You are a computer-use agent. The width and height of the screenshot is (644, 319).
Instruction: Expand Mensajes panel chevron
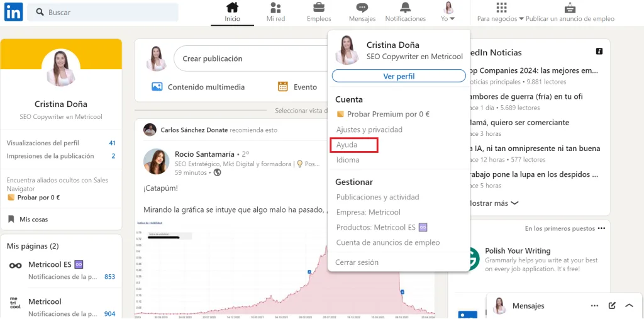[x=629, y=305]
